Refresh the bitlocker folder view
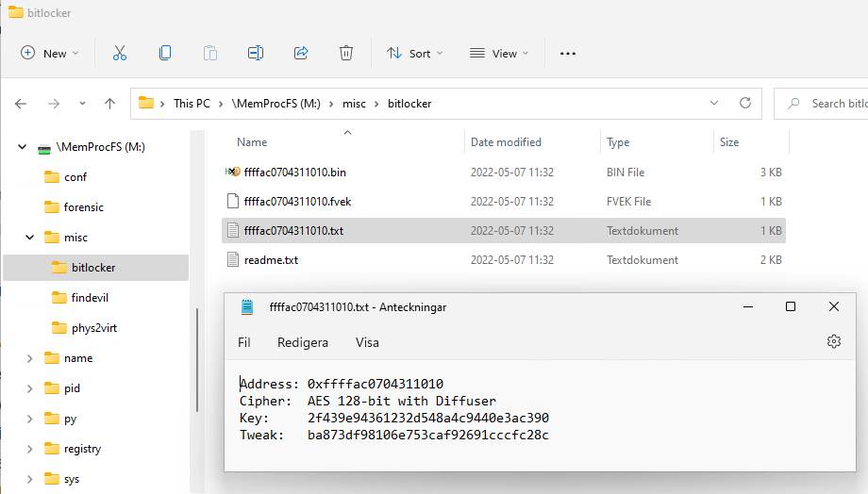This screenshot has width=868, height=494. click(x=745, y=103)
